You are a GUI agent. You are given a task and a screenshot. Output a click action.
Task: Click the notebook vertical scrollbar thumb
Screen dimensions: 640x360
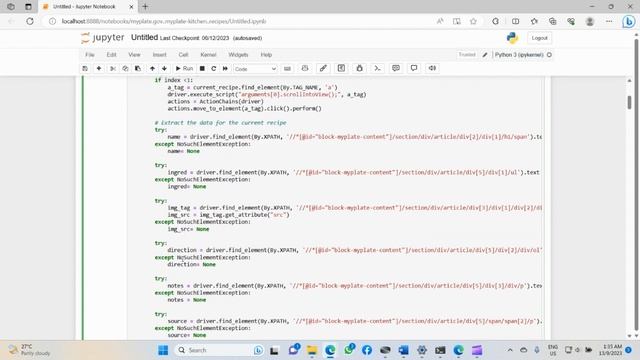(x=629, y=102)
